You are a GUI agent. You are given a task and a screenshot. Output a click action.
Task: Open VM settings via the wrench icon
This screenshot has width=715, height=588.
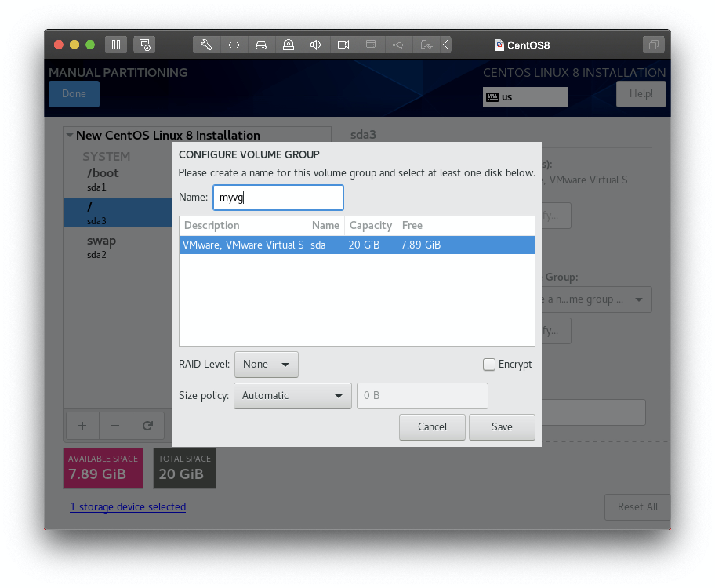tap(207, 45)
